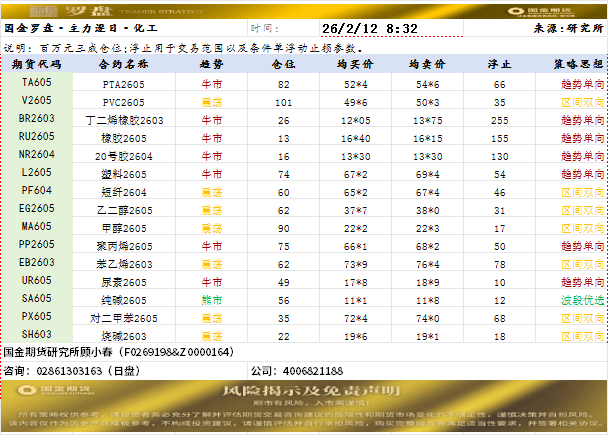The height and width of the screenshot is (435, 608).
Task: Click the 聚丙烯2605 contract name
Action: (124, 246)
